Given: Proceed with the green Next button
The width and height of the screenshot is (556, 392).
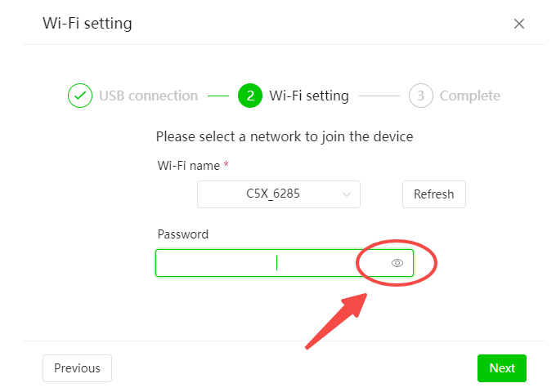Looking at the screenshot, I should click(502, 368).
